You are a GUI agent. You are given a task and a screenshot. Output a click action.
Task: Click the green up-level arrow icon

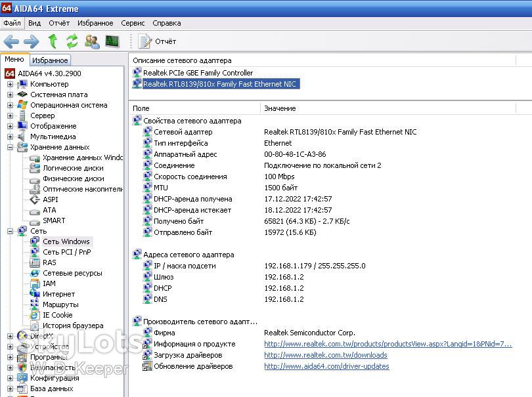[53, 41]
